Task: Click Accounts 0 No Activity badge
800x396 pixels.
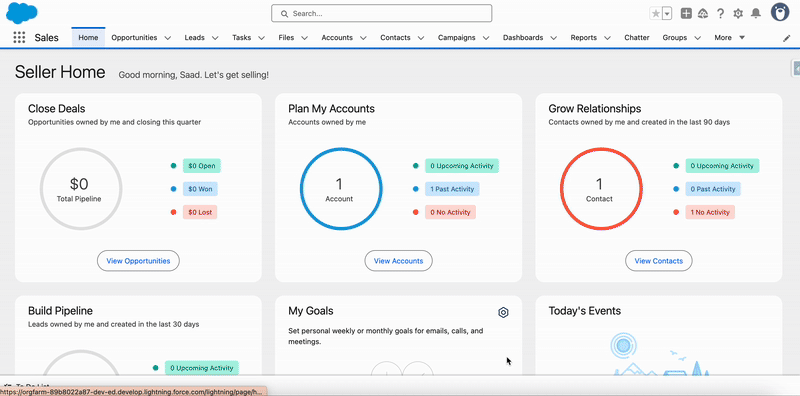Action: (451, 212)
